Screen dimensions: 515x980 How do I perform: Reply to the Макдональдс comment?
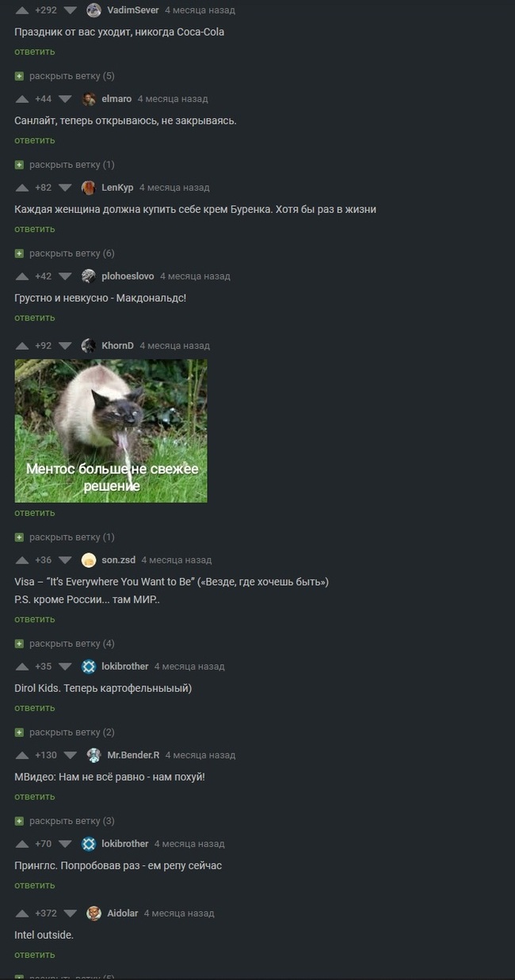click(x=35, y=317)
